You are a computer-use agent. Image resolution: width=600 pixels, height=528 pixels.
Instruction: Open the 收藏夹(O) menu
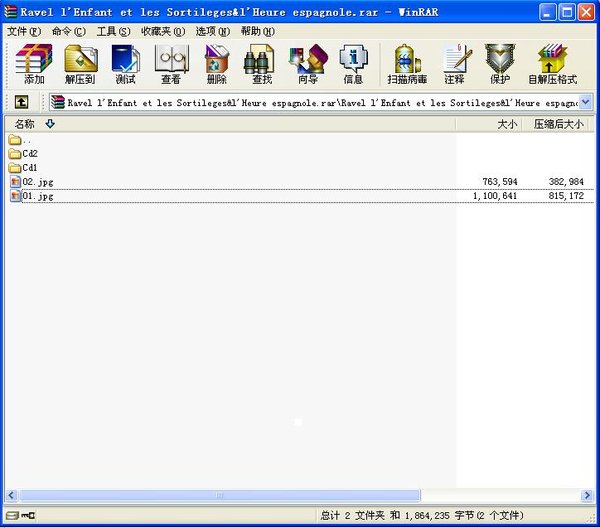[x=163, y=31]
